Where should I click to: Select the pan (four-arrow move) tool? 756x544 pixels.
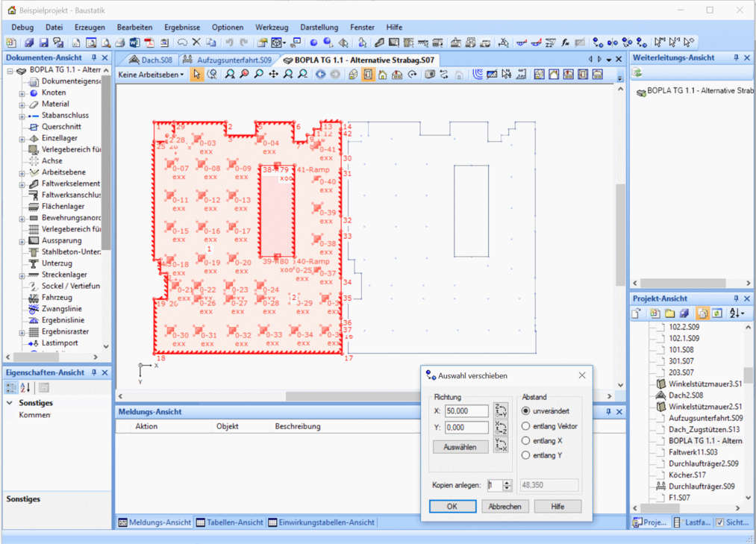273,75
